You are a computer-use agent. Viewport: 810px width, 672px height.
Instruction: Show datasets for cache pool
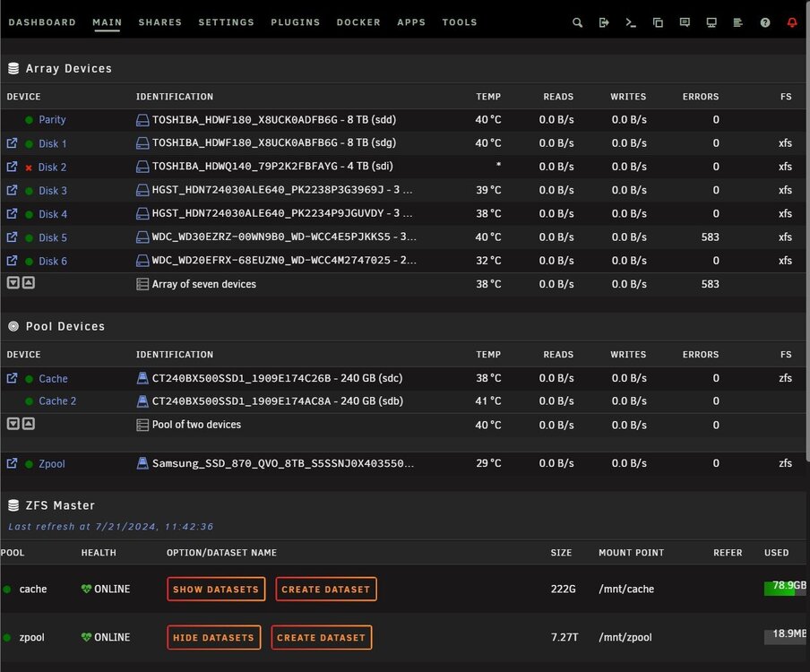[x=216, y=589]
